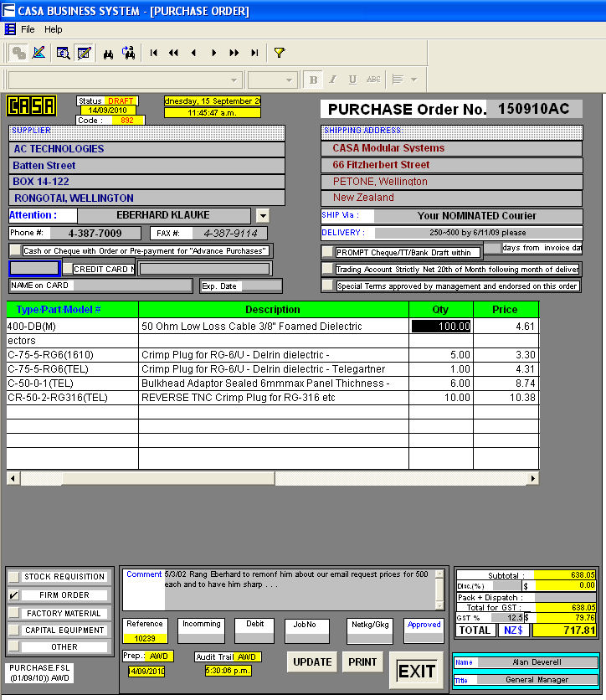Tick the CREDIT CARD checkbox
Viewport: 606px width, 700px height.
pyautogui.click(x=68, y=268)
